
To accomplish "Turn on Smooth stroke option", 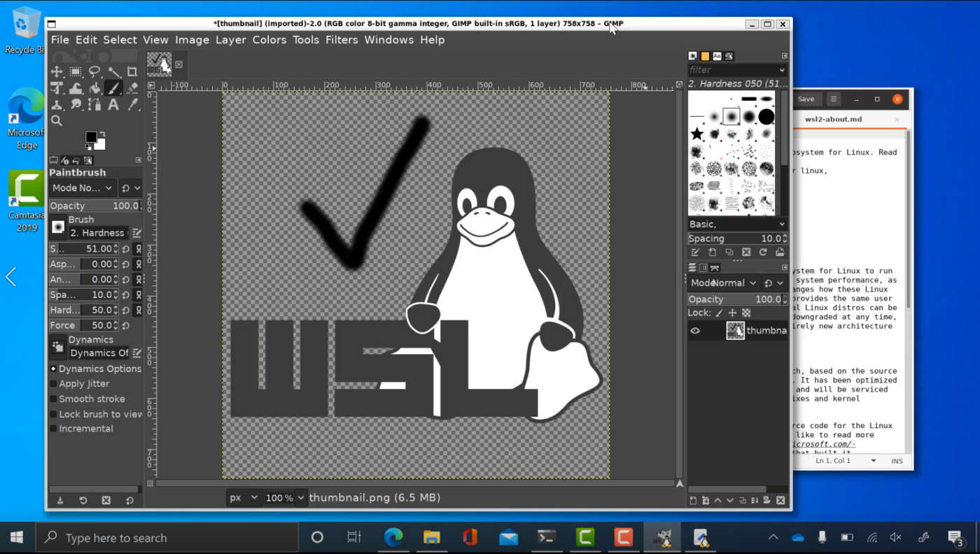I will pyautogui.click(x=53, y=399).
